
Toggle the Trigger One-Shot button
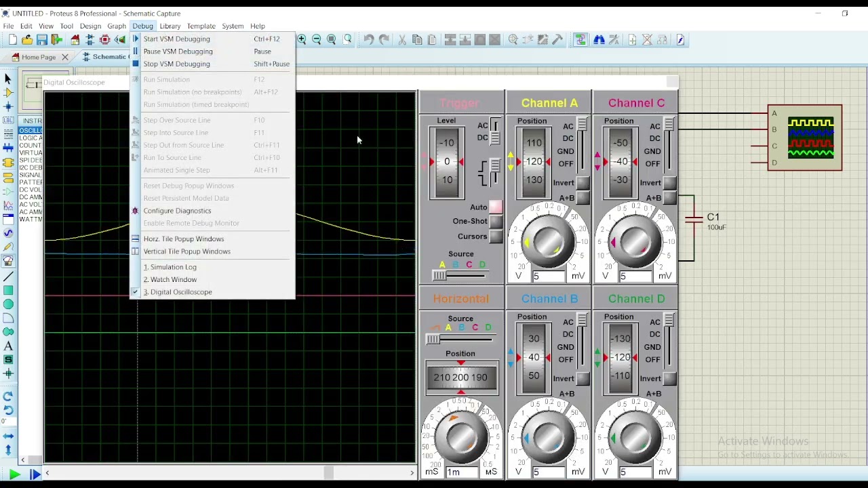pos(496,222)
